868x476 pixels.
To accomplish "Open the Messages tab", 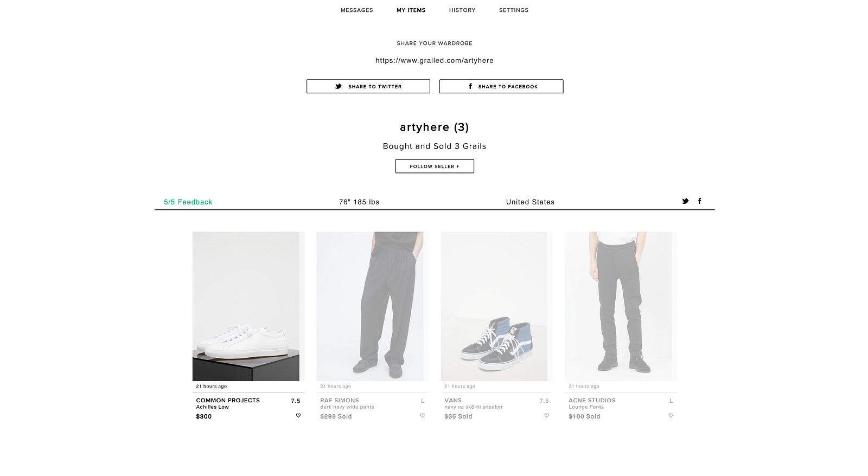I will click(x=357, y=10).
